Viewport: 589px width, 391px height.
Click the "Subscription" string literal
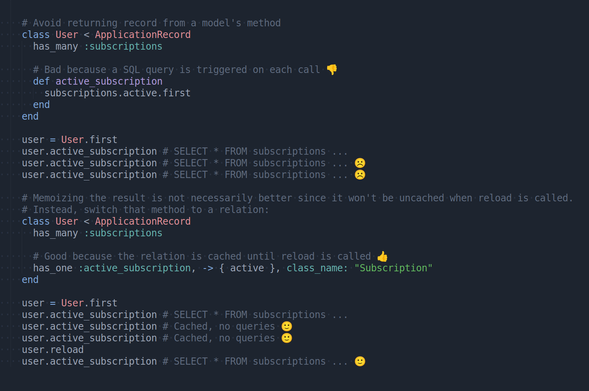pyautogui.click(x=393, y=268)
